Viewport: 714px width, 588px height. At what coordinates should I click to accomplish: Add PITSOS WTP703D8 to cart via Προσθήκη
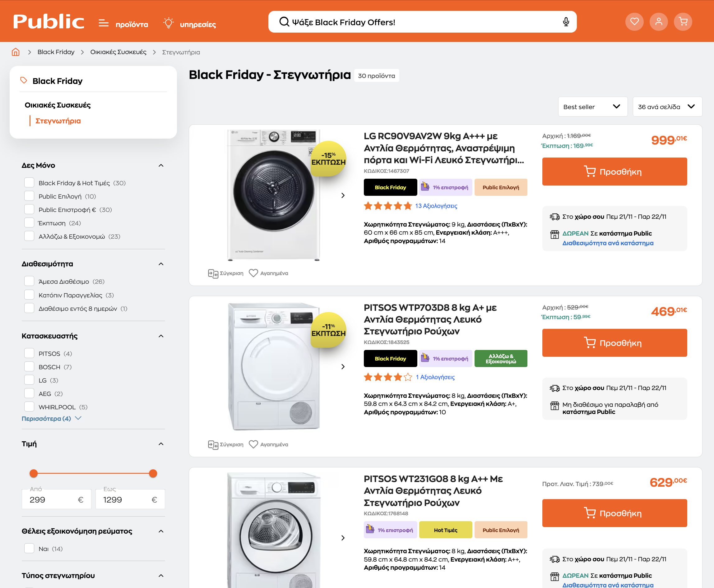(614, 343)
